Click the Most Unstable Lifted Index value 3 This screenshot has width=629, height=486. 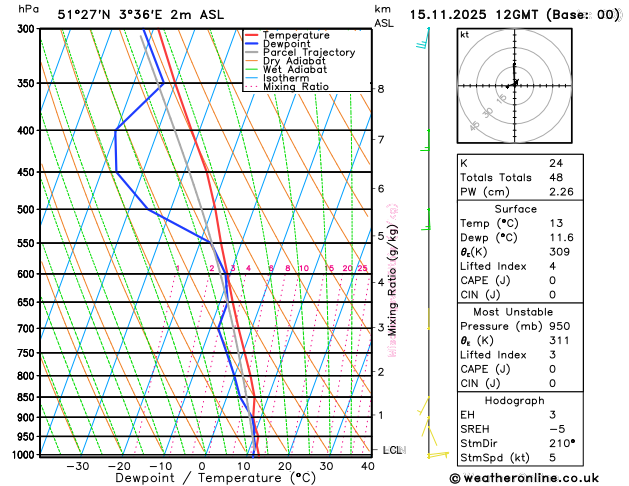coord(553,355)
